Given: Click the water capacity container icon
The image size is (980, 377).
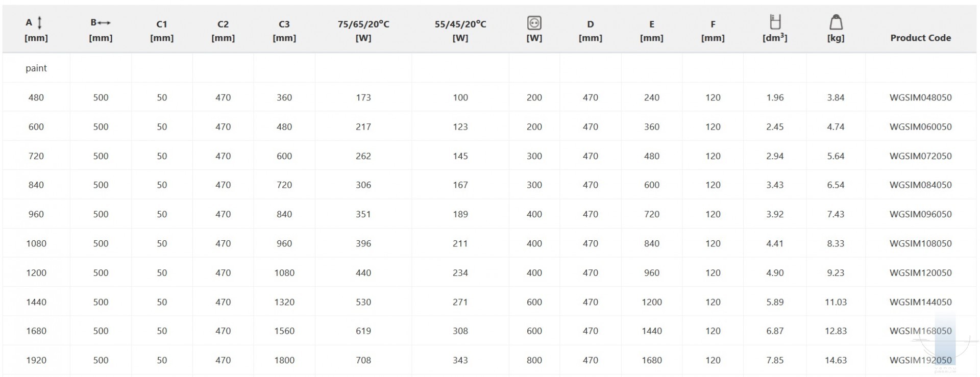Looking at the screenshot, I should pos(775,22).
